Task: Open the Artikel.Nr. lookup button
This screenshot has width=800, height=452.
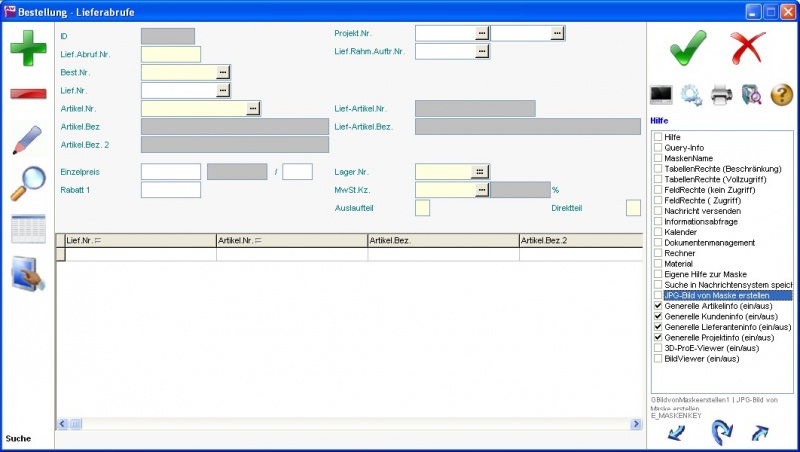Action: click(253, 107)
